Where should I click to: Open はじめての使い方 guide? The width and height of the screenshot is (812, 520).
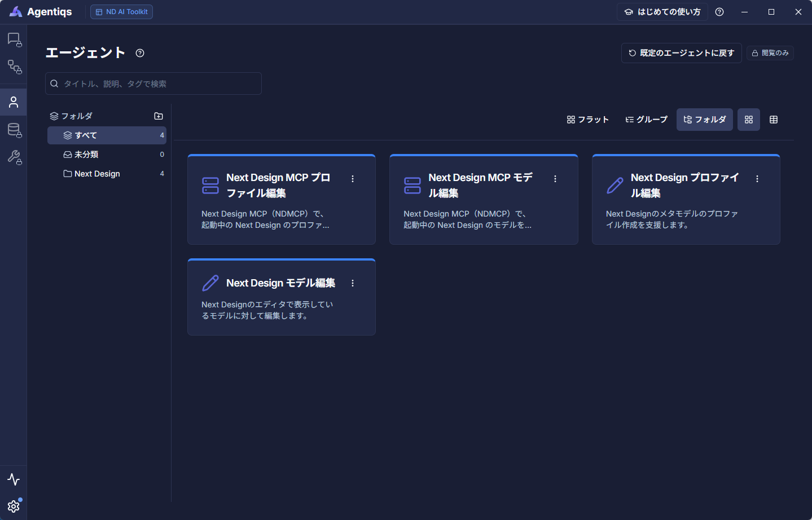click(x=662, y=12)
